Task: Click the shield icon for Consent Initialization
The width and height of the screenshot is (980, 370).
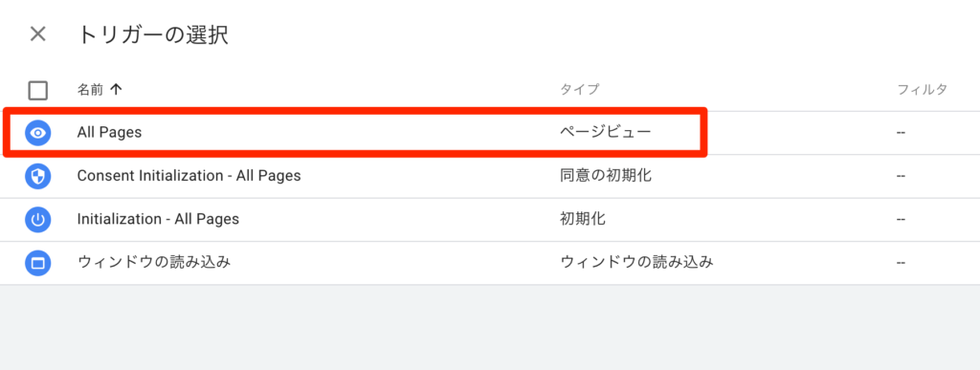Action: point(38,177)
